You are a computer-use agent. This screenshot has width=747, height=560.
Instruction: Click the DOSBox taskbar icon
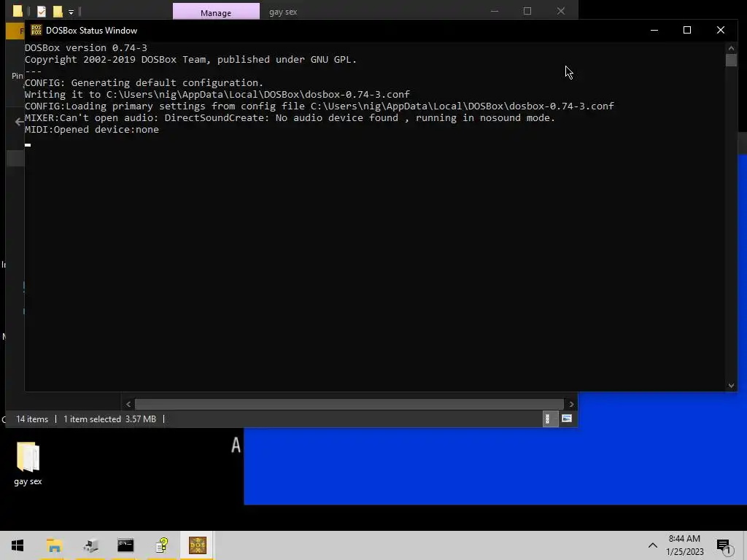pyautogui.click(x=198, y=545)
